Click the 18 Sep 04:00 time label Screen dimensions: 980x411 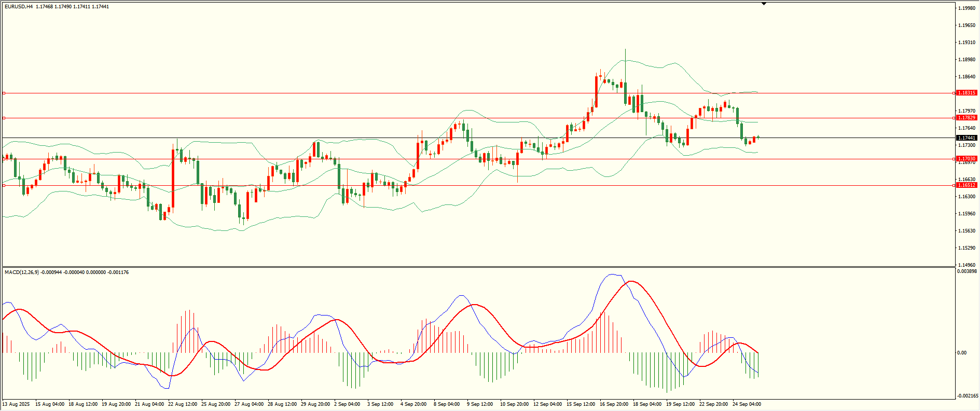point(647,404)
